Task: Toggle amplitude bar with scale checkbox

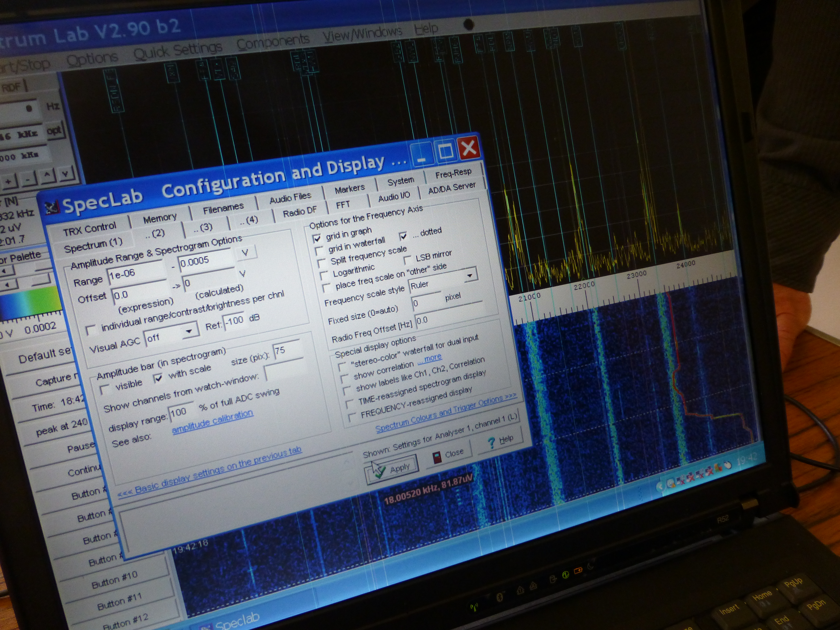Action: click(158, 378)
